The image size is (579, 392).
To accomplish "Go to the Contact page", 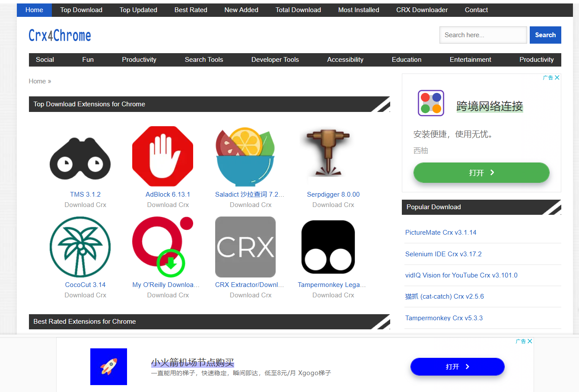I will [476, 10].
